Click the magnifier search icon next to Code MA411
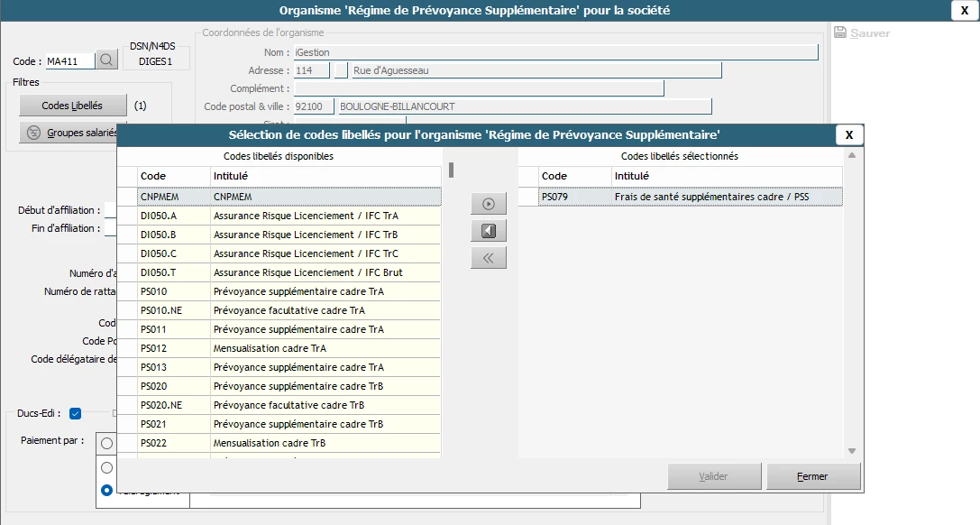 point(107,60)
